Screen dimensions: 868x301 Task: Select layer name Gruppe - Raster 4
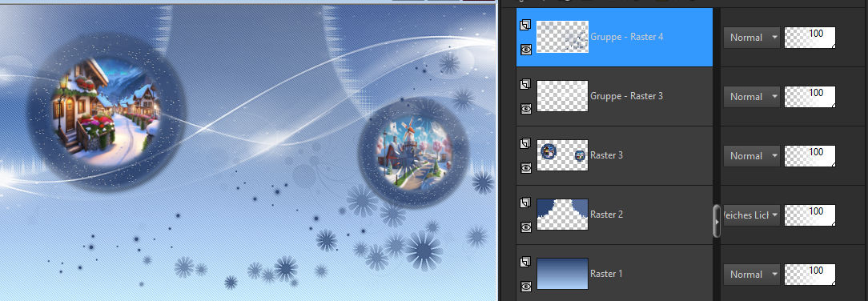[x=627, y=37]
